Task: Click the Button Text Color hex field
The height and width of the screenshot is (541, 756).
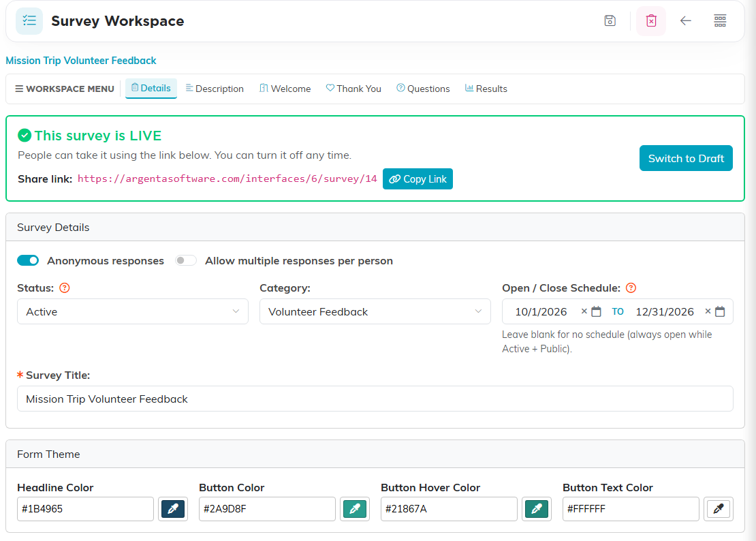Action: coord(631,509)
